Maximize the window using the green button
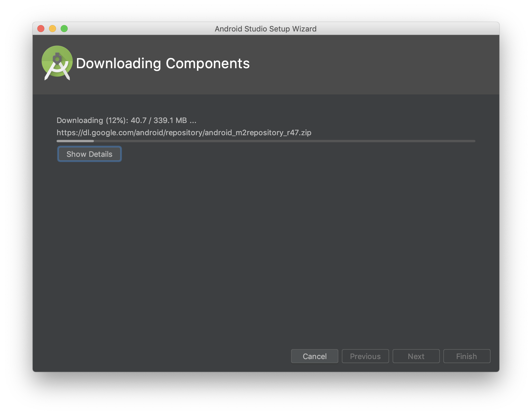 pyautogui.click(x=64, y=29)
